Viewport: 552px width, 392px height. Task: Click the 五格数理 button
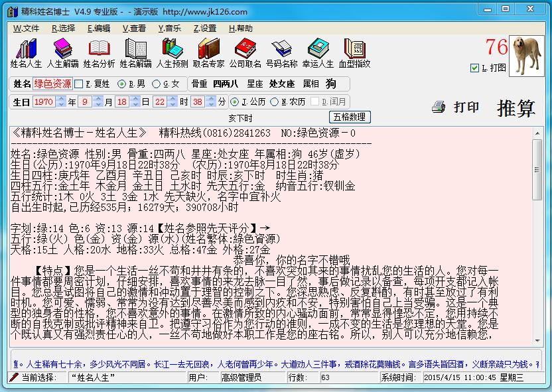(350, 117)
